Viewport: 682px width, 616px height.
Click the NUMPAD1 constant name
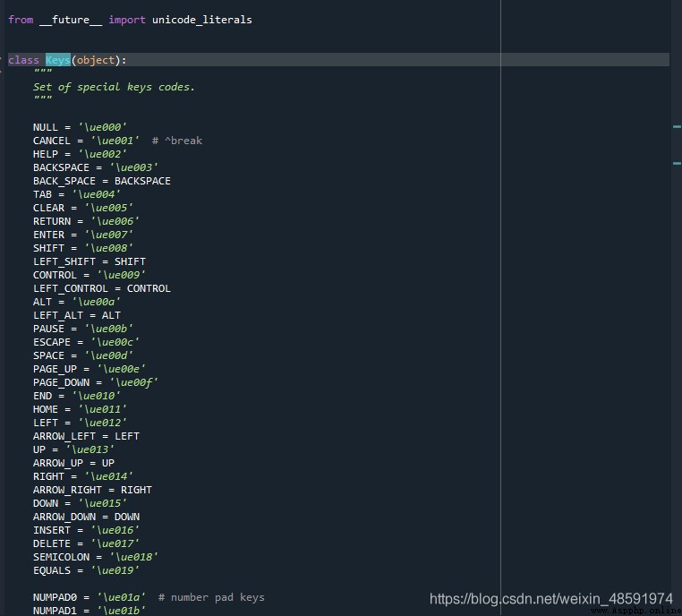[x=55, y=612]
